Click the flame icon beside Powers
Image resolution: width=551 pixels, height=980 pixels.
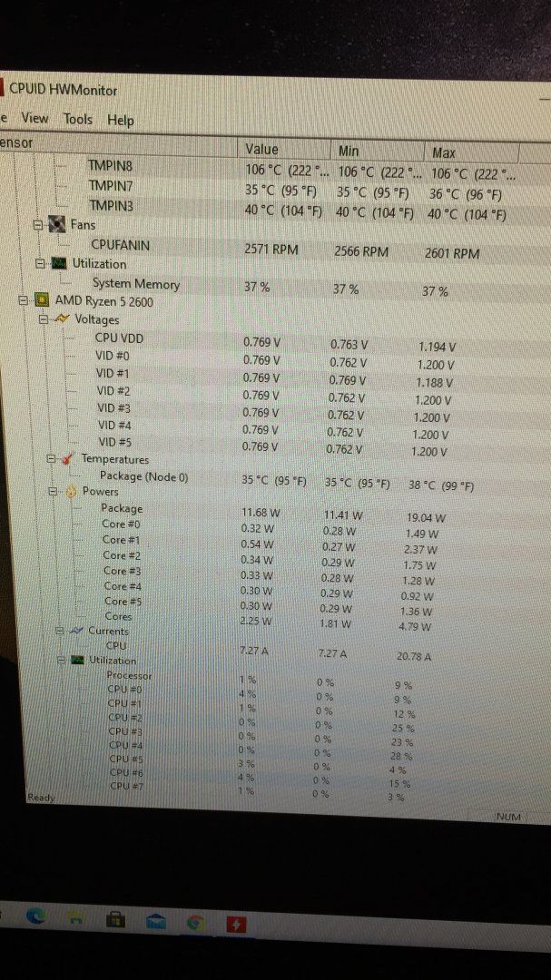72,492
